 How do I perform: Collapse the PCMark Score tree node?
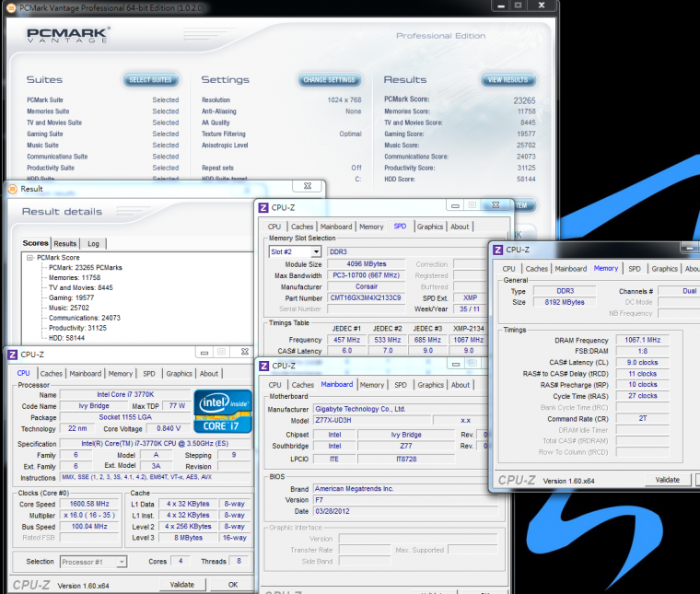(x=29, y=258)
